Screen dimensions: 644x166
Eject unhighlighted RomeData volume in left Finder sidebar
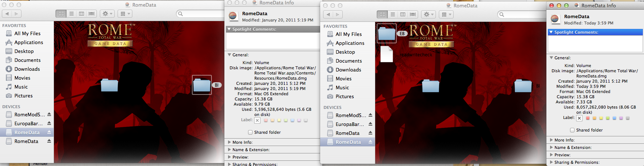coord(49,141)
